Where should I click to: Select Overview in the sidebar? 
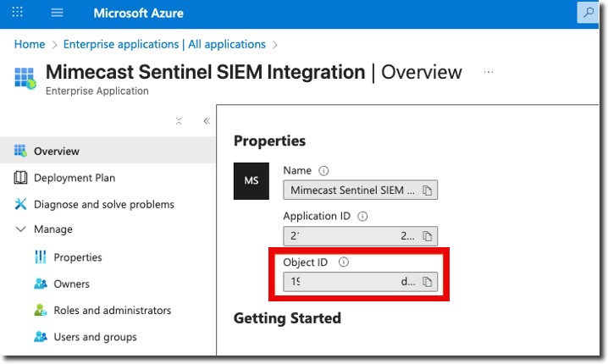(57, 152)
